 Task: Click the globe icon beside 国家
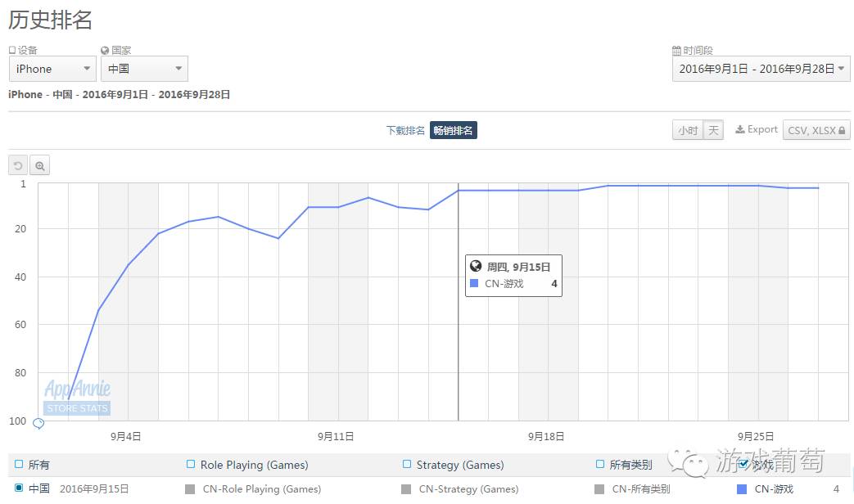coord(105,51)
